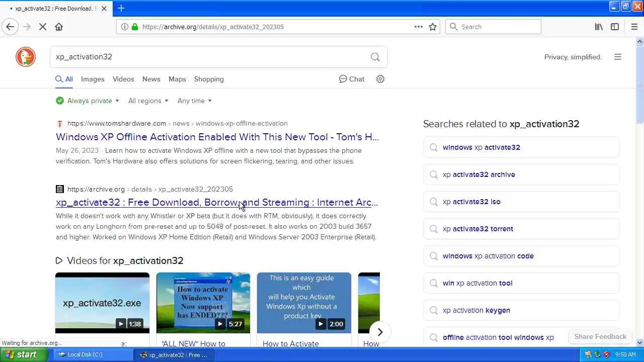This screenshot has width=644, height=362.
Task: Open Chat from the search tabs
Action: 352,79
